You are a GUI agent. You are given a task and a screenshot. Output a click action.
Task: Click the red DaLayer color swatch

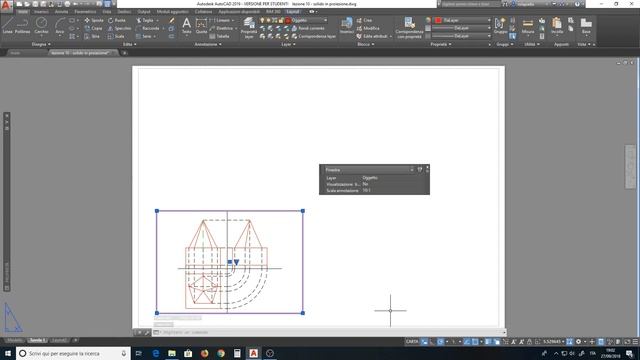438,20
